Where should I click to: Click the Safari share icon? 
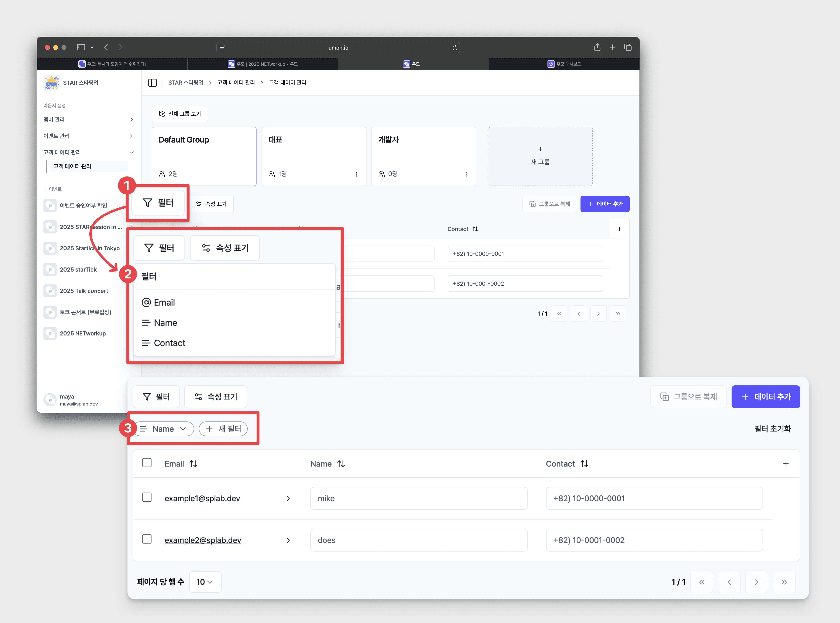point(597,47)
